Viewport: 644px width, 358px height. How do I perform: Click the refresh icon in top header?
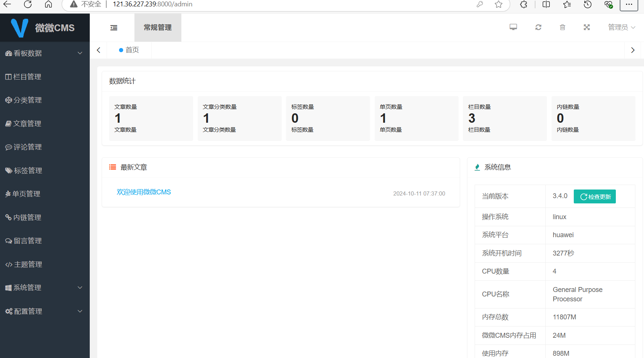538,27
